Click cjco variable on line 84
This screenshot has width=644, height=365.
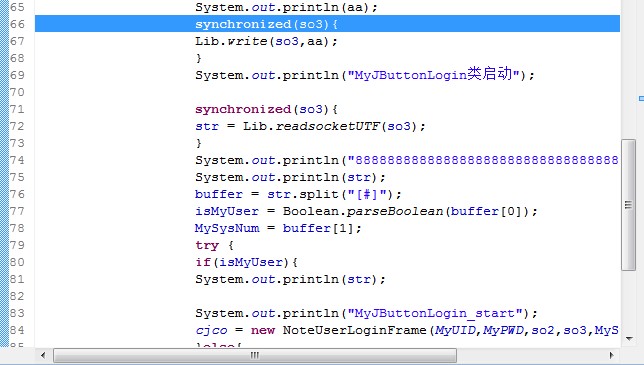211,331
